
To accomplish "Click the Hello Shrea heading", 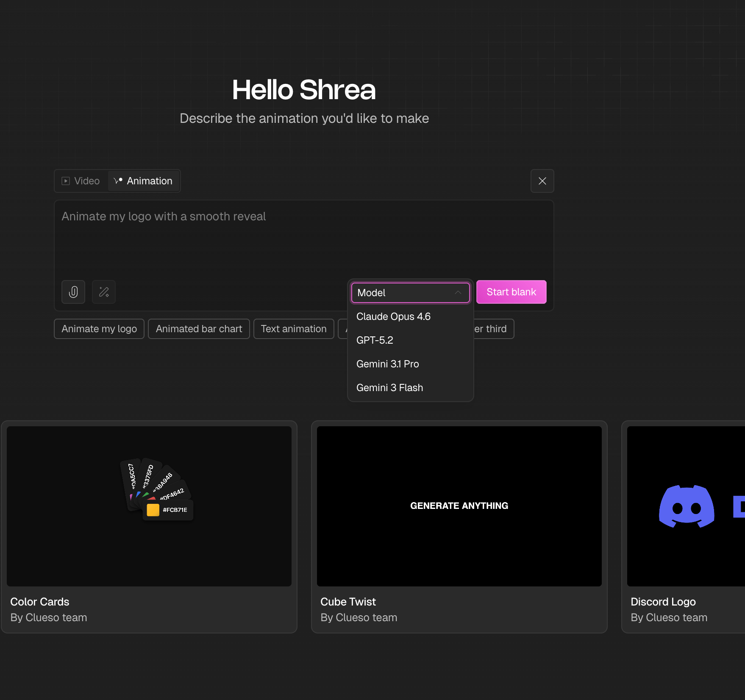I will [x=304, y=90].
